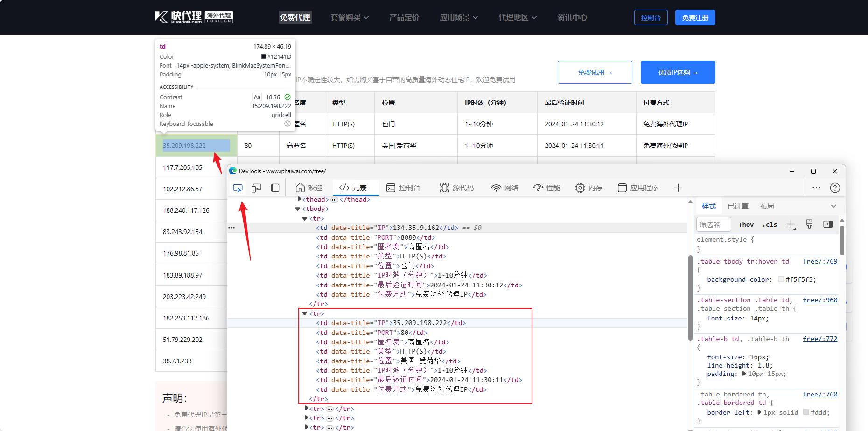Screen dimensions: 868x431
Task: Toggle the computed styles sidebar icon
Action: pyautogui.click(x=828, y=224)
